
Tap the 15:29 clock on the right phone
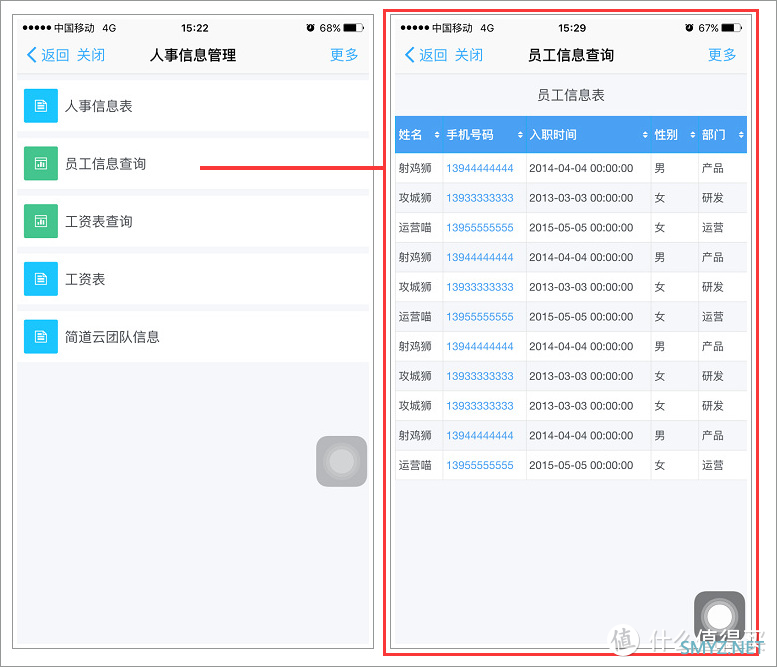tap(572, 28)
